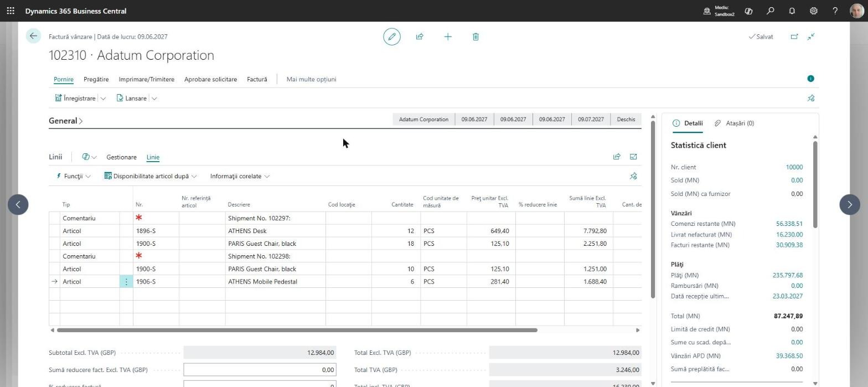This screenshot has width=868, height=387.
Task: Click the FactBox vertical scrollbar
Action: tap(815, 184)
